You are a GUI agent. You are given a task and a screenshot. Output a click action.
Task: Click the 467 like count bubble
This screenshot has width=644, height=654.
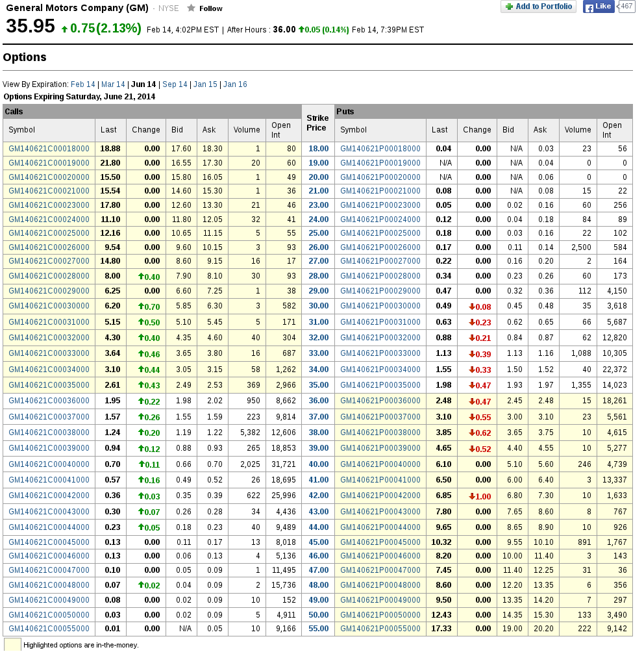[626, 6]
